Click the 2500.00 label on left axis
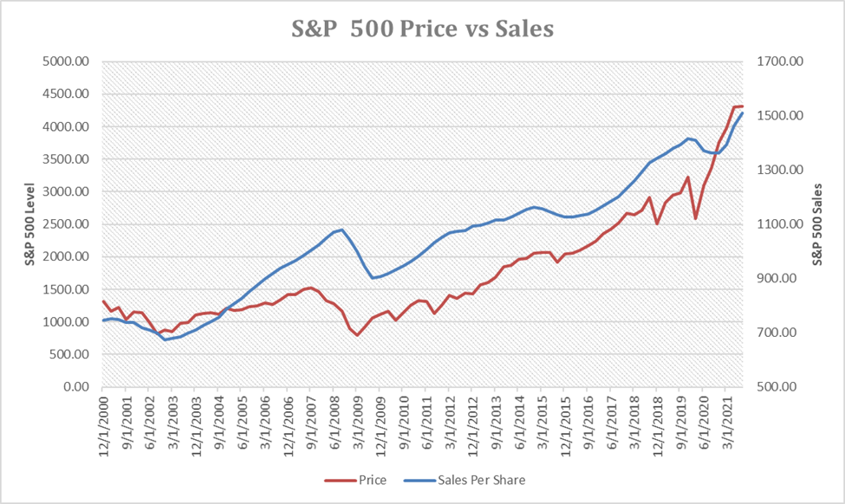This screenshot has width=845, height=504. pyautogui.click(x=72, y=224)
